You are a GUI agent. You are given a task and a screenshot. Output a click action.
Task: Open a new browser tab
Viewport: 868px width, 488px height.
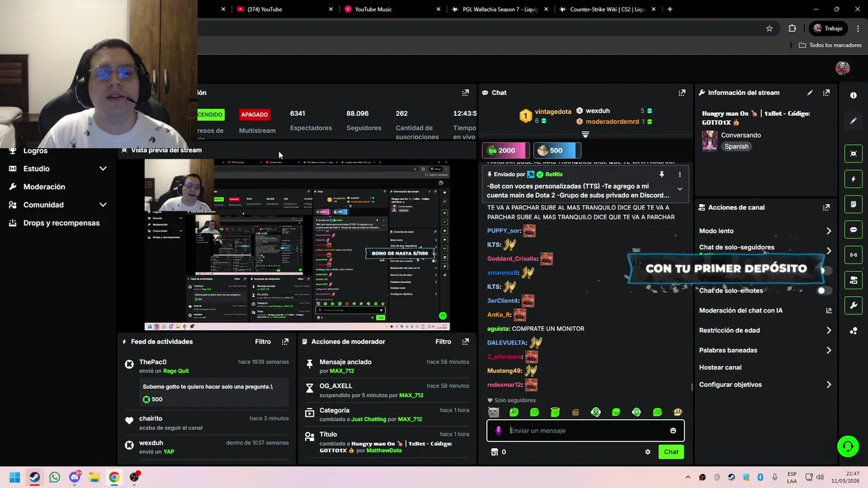click(x=670, y=9)
